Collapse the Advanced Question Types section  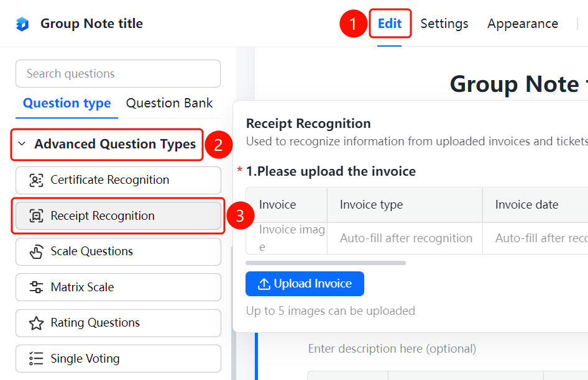coord(22,144)
